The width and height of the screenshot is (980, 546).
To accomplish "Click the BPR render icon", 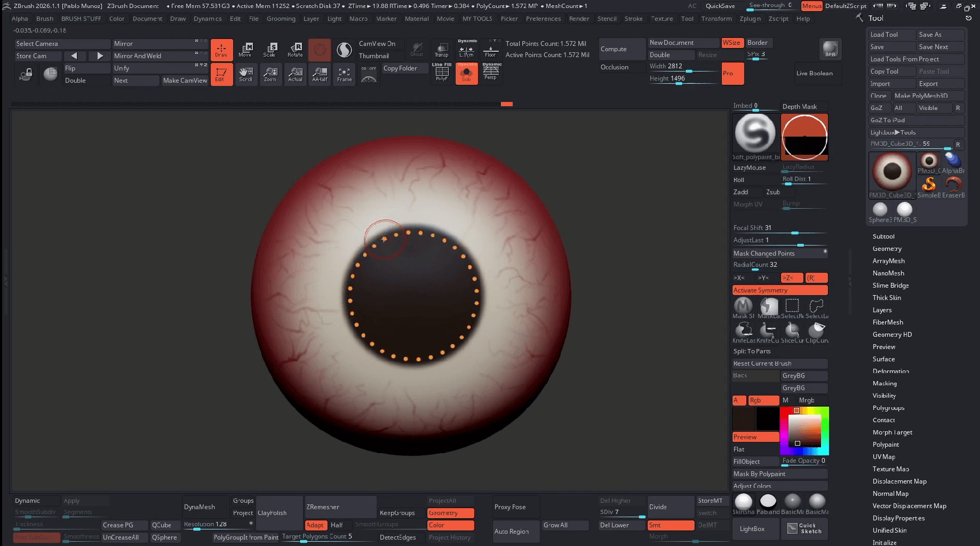I will [x=830, y=50].
